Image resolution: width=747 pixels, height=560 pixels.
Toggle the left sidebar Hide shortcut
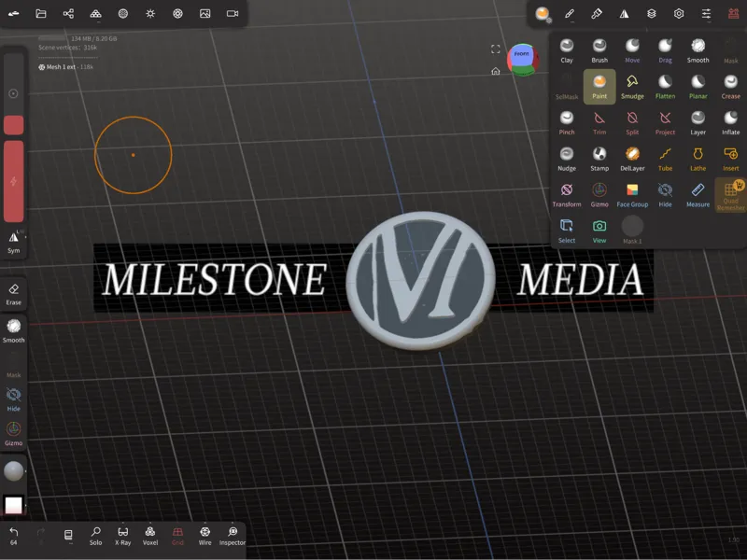[13, 399]
